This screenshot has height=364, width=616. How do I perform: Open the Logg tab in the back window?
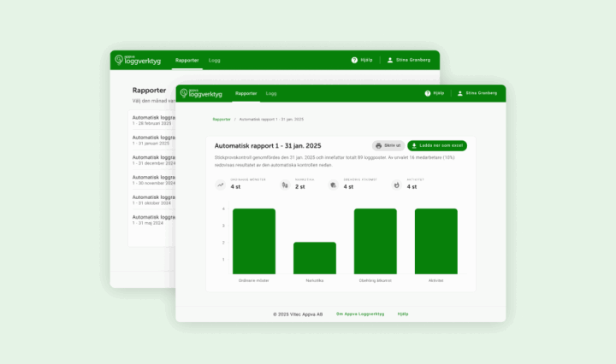pyautogui.click(x=215, y=60)
